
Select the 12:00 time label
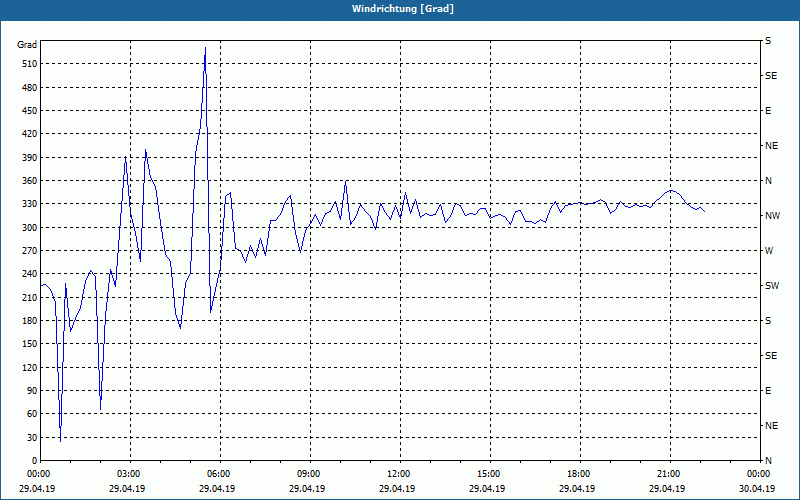pyautogui.click(x=400, y=474)
